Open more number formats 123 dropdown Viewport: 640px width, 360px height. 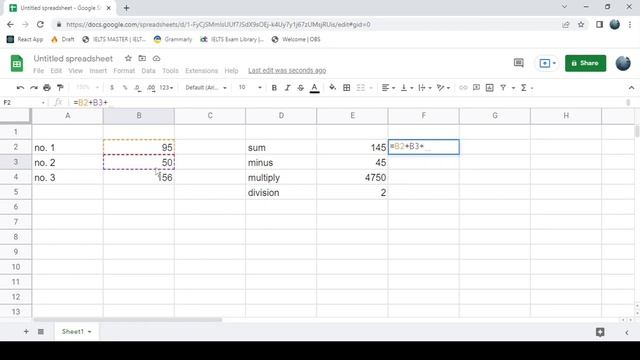[166, 88]
